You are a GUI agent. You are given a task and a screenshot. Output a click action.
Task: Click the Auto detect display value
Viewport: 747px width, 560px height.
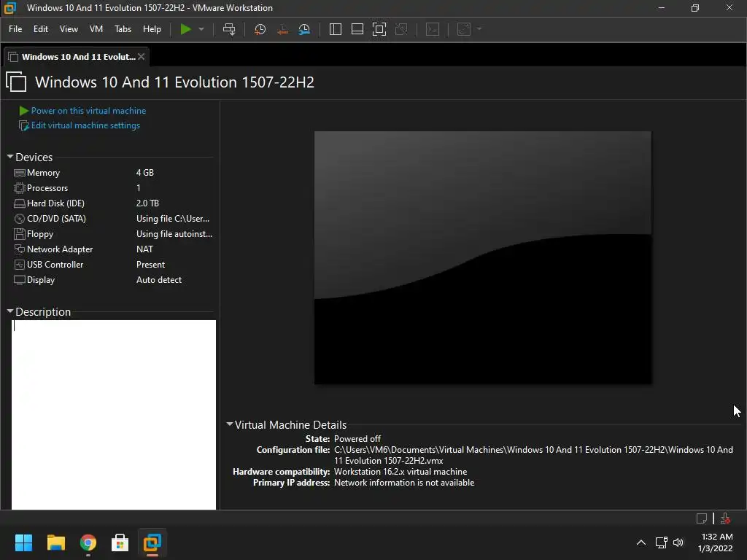tap(159, 279)
